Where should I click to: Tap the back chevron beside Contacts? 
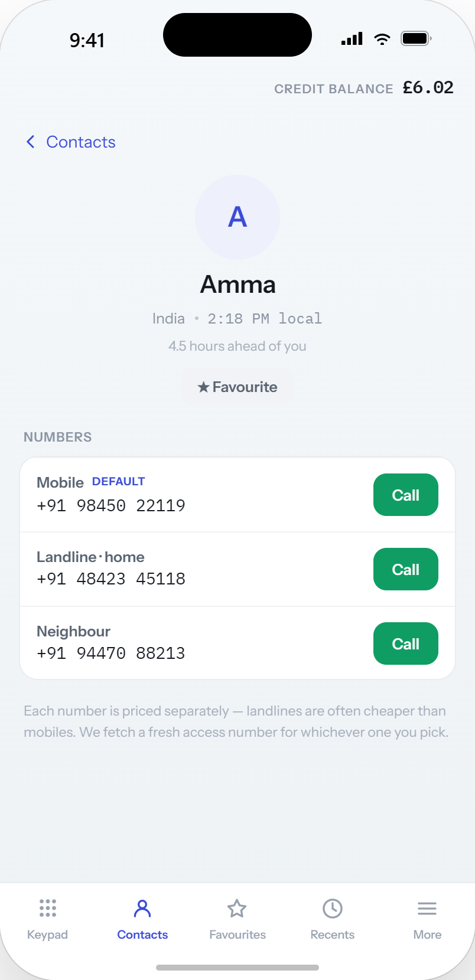(31, 142)
